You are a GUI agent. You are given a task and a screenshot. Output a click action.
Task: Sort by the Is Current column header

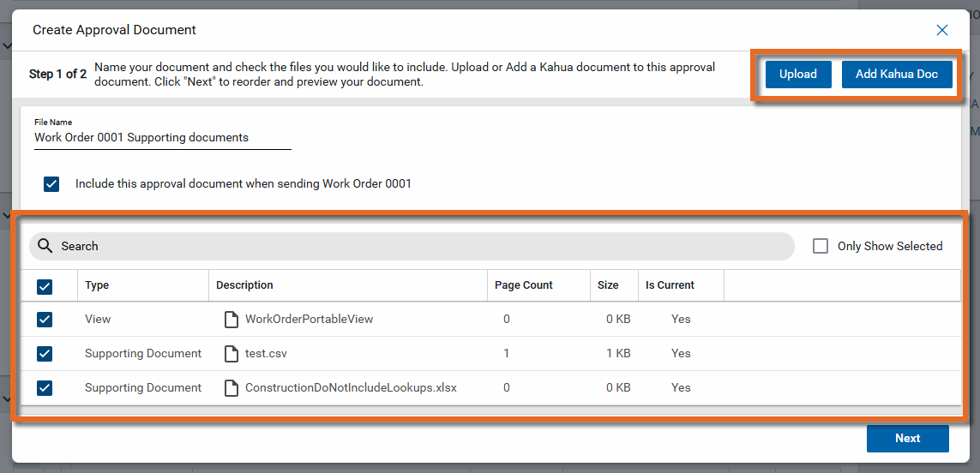[x=670, y=285]
